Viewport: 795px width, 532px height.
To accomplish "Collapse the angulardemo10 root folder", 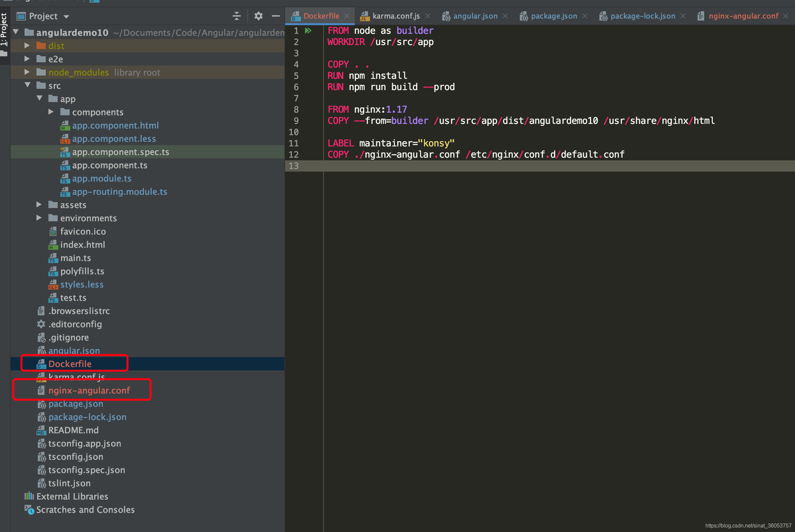I will [16, 32].
